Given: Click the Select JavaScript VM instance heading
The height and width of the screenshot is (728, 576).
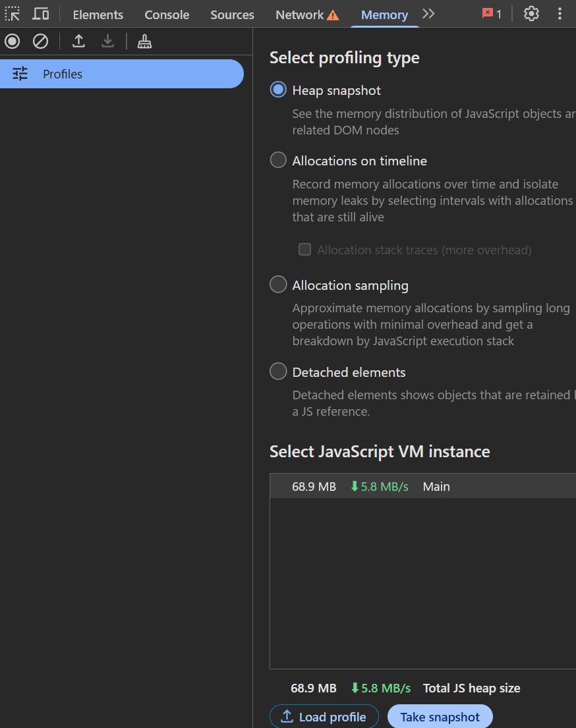Looking at the screenshot, I should [380, 451].
